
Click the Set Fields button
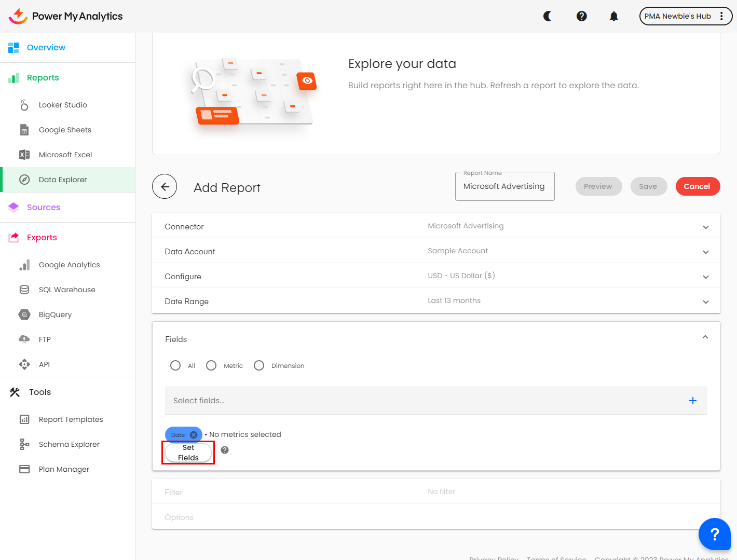pos(188,453)
